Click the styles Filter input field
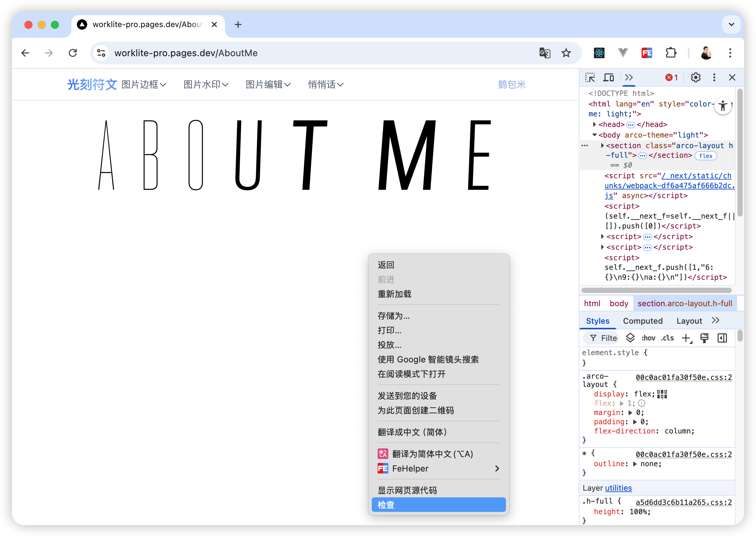This screenshot has width=756, height=537. coord(609,338)
